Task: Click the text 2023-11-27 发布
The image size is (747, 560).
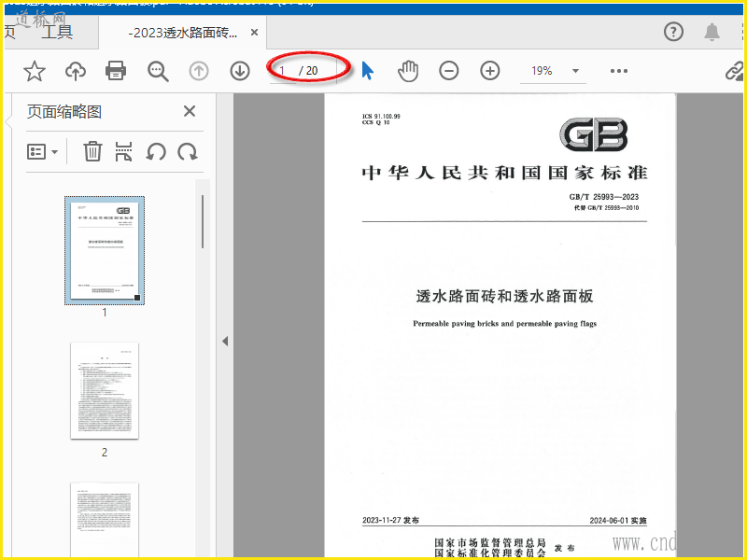Action: pos(390,520)
